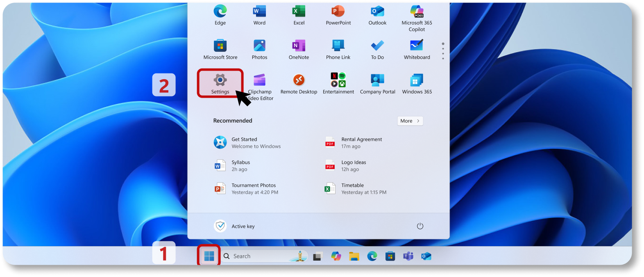Click the Windows Start button on taskbar
Screen dimensions: 644x277
click(209, 256)
